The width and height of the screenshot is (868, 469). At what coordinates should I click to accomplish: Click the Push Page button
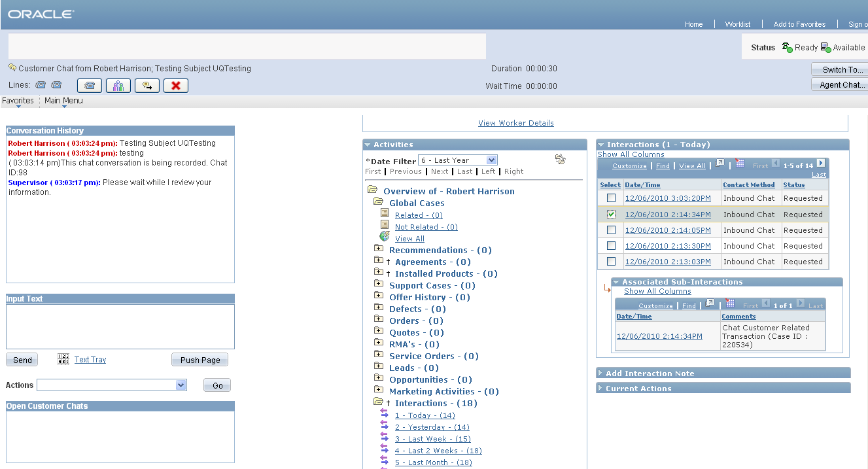click(x=200, y=360)
